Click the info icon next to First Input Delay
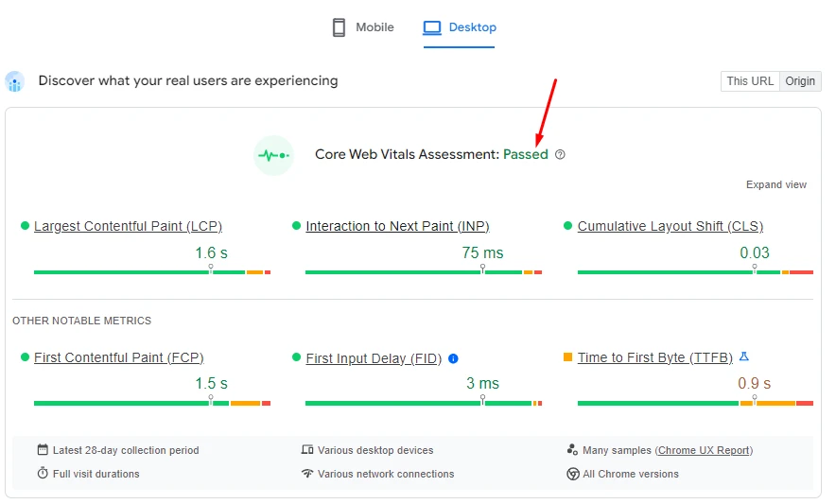 tap(453, 358)
